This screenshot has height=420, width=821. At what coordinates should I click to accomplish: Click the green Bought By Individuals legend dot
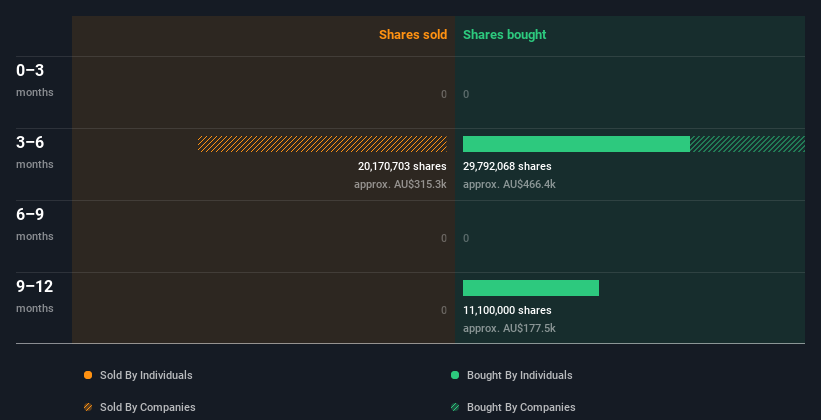tap(455, 375)
